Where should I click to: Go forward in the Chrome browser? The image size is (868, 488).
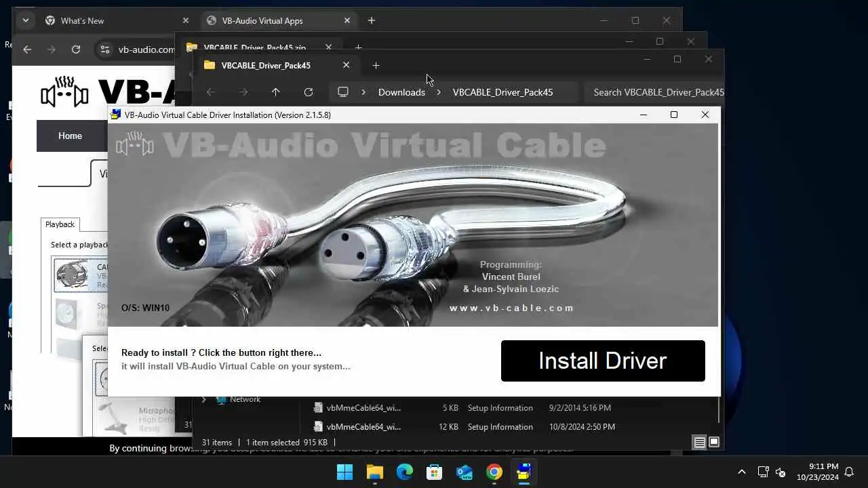(52, 49)
